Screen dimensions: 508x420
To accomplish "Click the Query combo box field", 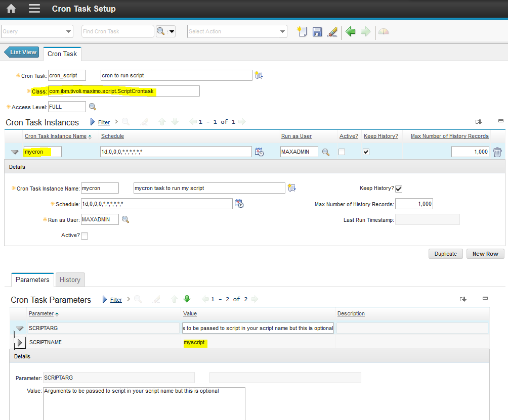I will pyautogui.click(x=37, y=31).
